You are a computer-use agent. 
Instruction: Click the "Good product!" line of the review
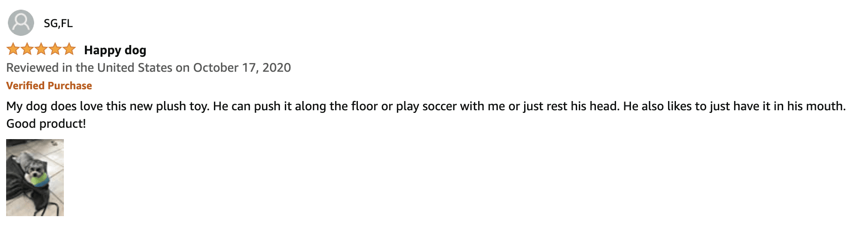point(46,124)
